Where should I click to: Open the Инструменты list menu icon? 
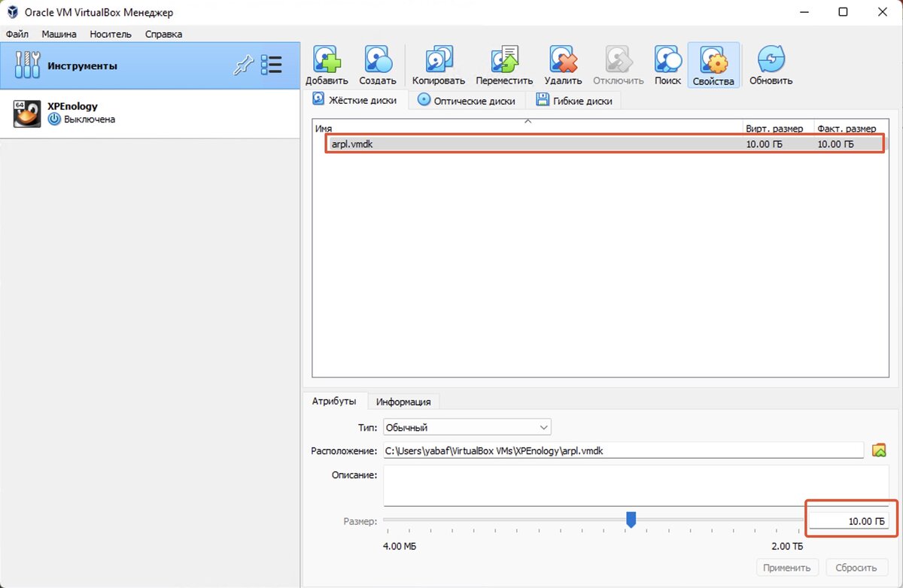(x=272, y=65)
